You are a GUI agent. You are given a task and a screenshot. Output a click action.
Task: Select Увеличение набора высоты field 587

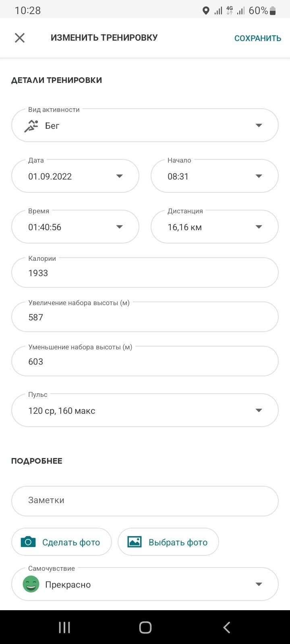pyautogui.click(x=145, y=317)
